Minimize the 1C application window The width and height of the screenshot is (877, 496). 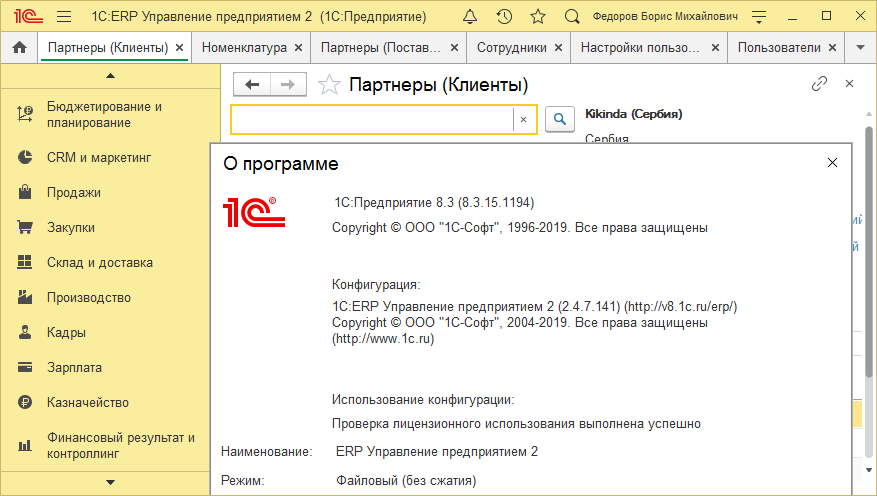[x=792, y=17]
